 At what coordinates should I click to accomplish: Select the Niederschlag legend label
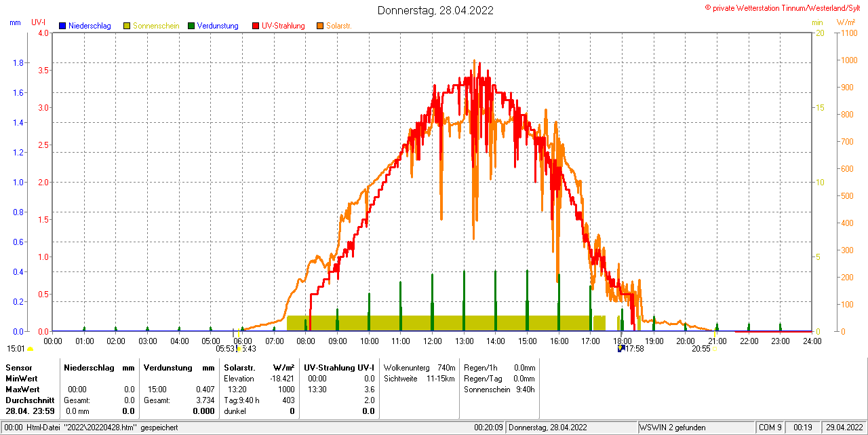90,26
